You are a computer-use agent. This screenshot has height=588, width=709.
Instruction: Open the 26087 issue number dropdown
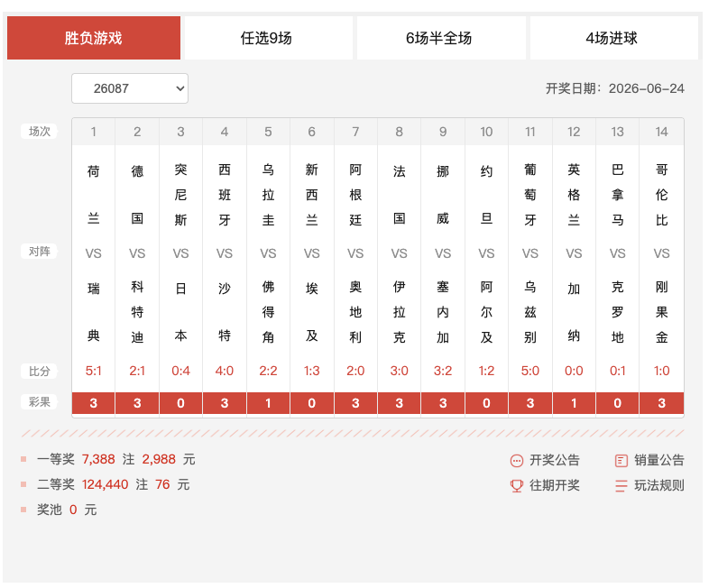pos(130,88)
